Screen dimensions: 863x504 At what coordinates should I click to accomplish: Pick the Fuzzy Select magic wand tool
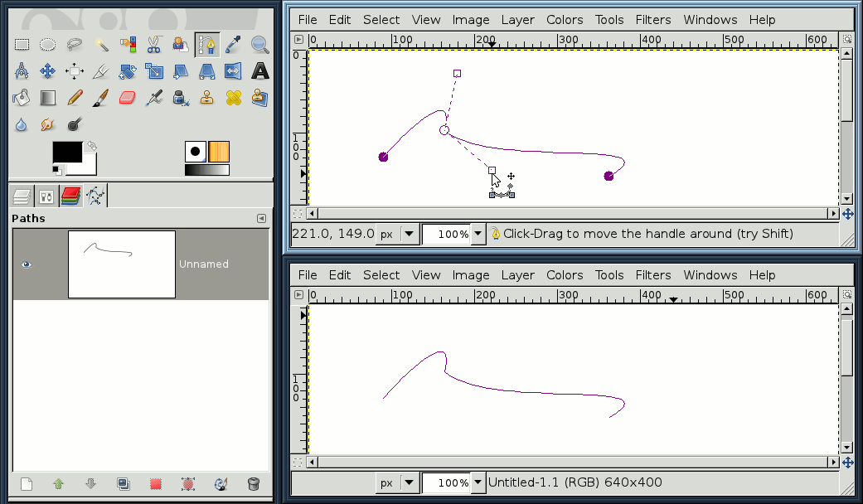pyautogui.click(x=100, y=45)
